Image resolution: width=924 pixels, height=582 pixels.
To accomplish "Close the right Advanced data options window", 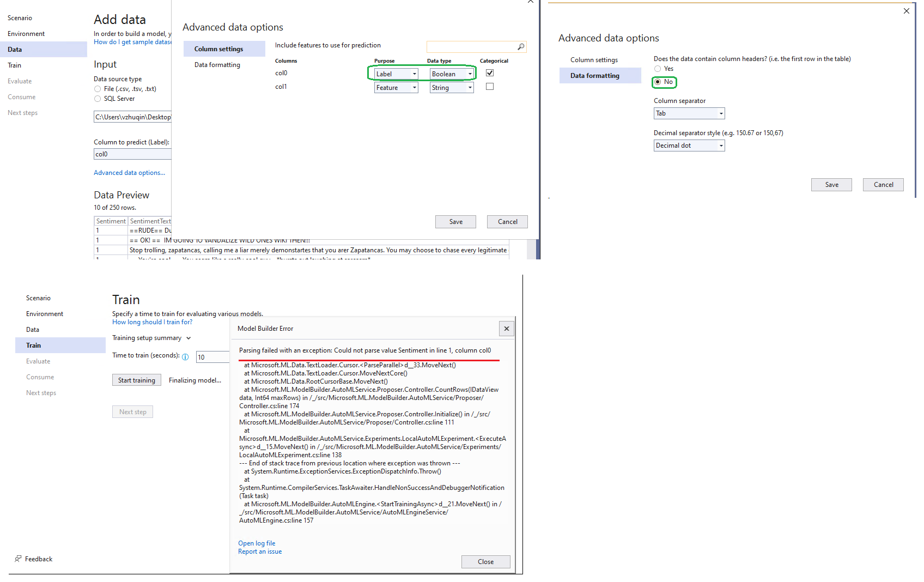I will [x=907, y=11].
